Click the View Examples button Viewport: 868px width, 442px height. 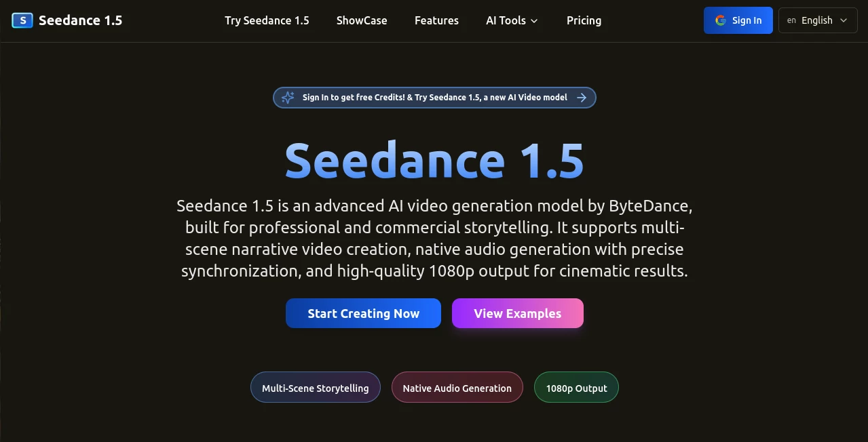coord(517,313)
